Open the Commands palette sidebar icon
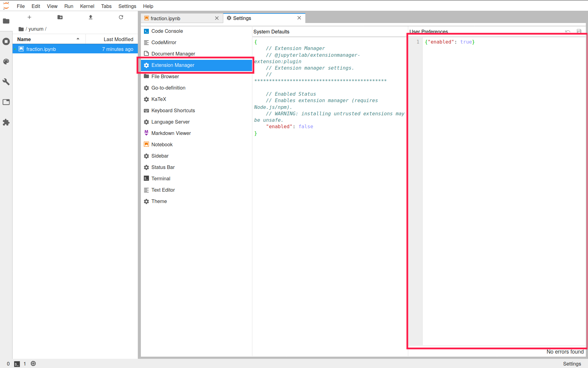The width and height of the screenshot is (588, 368). point(6,62)
